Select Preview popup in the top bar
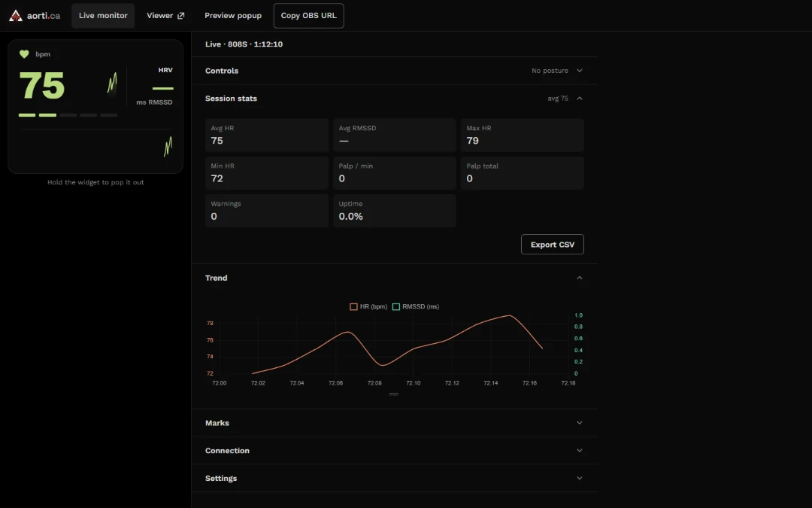Screen dimensions: 812x508 233,16
